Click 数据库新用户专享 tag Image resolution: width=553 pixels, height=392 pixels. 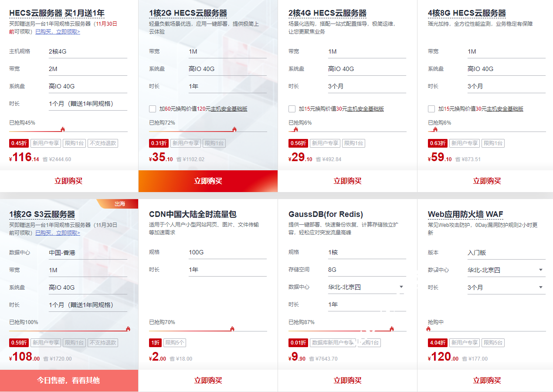(x=333, y=343)
